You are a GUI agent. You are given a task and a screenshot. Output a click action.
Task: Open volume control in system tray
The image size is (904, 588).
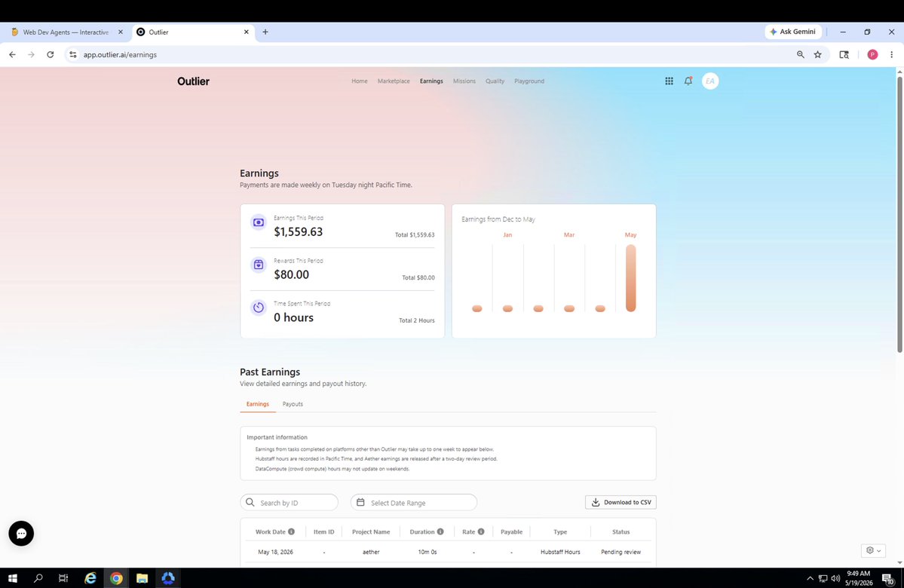point(835,578)
